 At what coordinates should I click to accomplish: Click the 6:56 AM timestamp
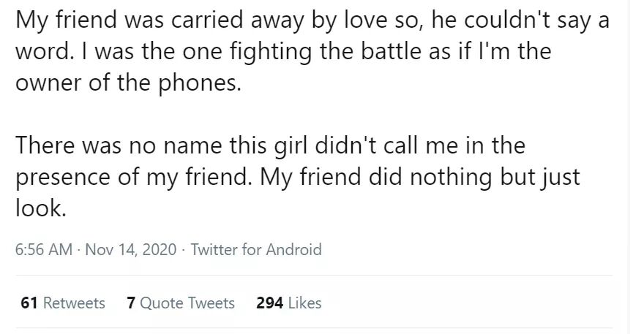[x=44, y=249]
